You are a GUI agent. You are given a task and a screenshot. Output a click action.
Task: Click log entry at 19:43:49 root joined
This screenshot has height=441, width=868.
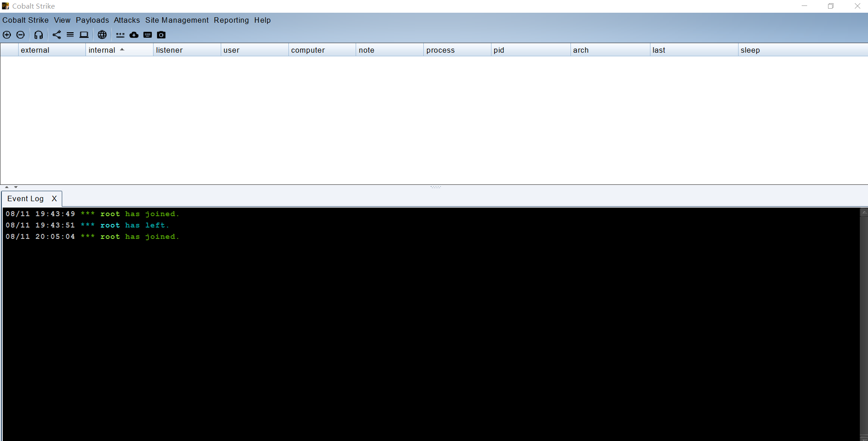[x=92, y=214]
